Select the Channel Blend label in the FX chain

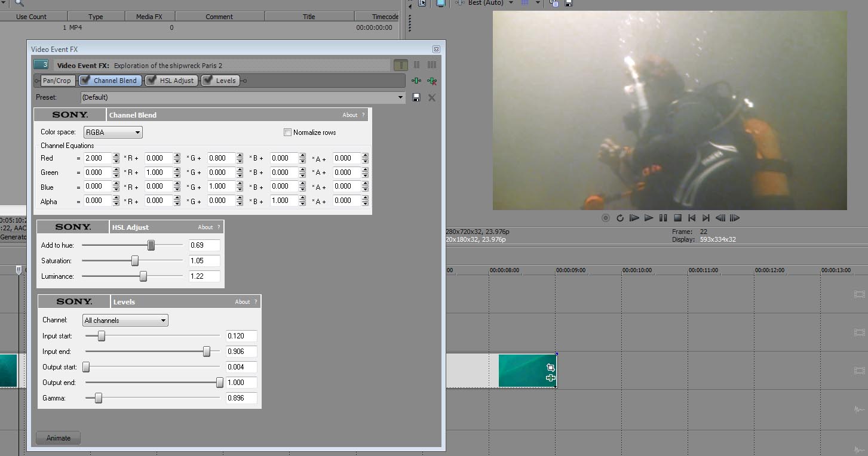pos(115,81)
